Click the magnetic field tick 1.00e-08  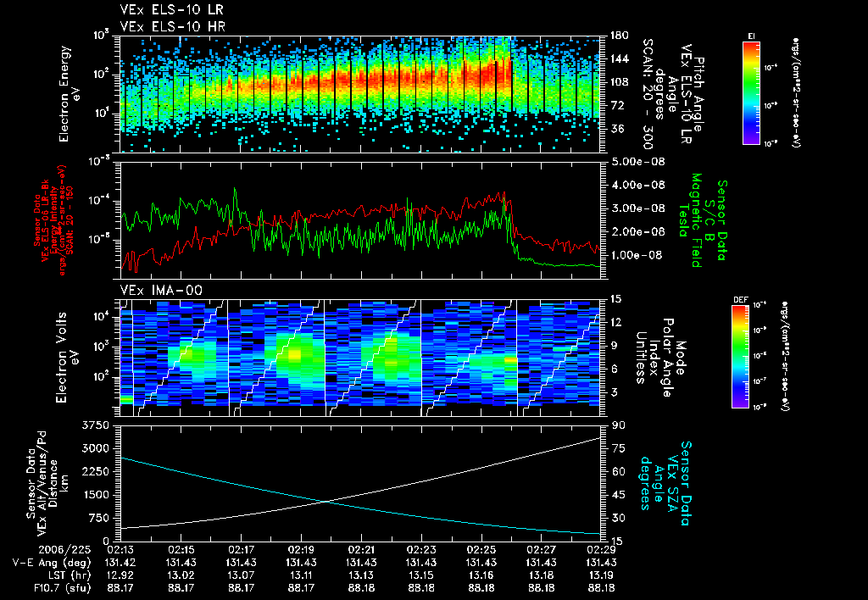[x=637, y=255]
